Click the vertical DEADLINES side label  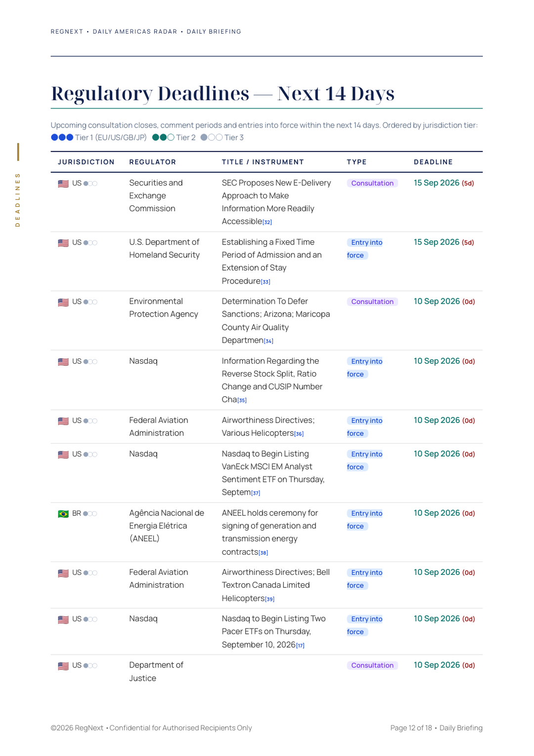(18, 200)
